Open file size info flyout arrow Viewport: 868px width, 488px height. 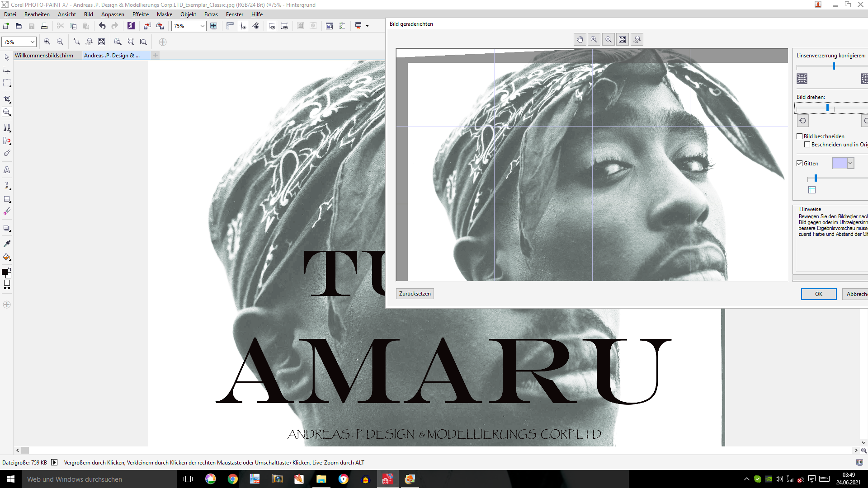(54, 462)
